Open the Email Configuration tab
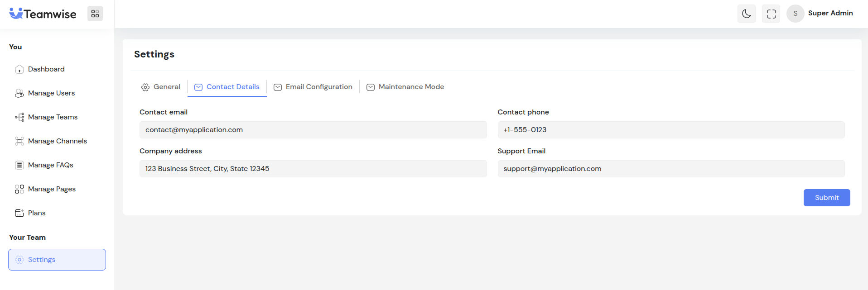 pyautogui.click(x=313, y=87)
